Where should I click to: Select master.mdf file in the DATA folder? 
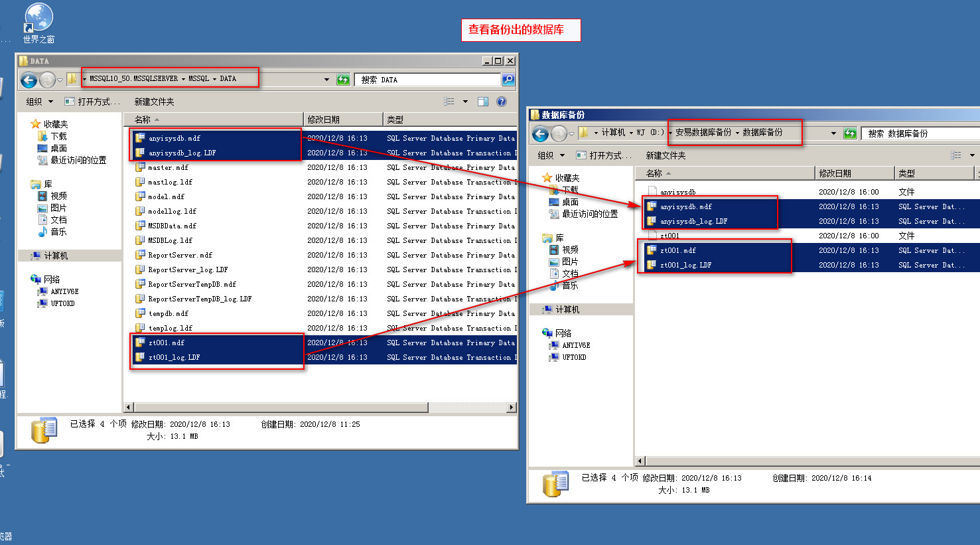click(x=168, y=168)
